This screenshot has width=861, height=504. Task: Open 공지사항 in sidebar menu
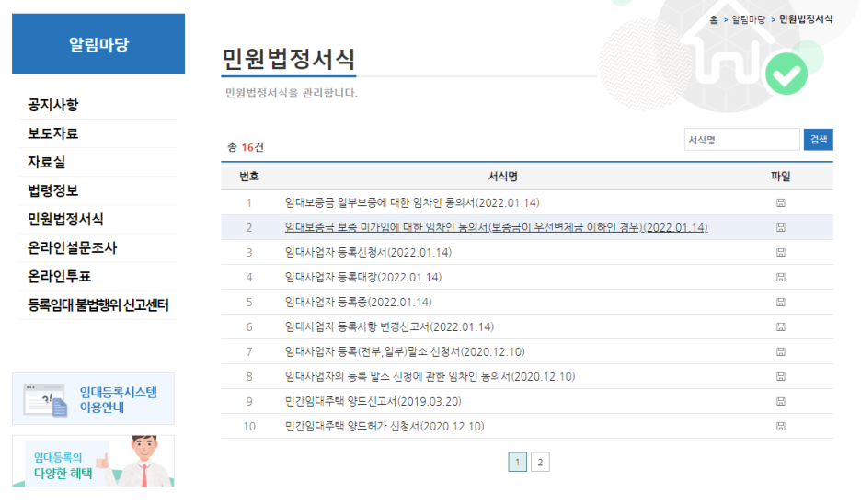coord(53,104)
